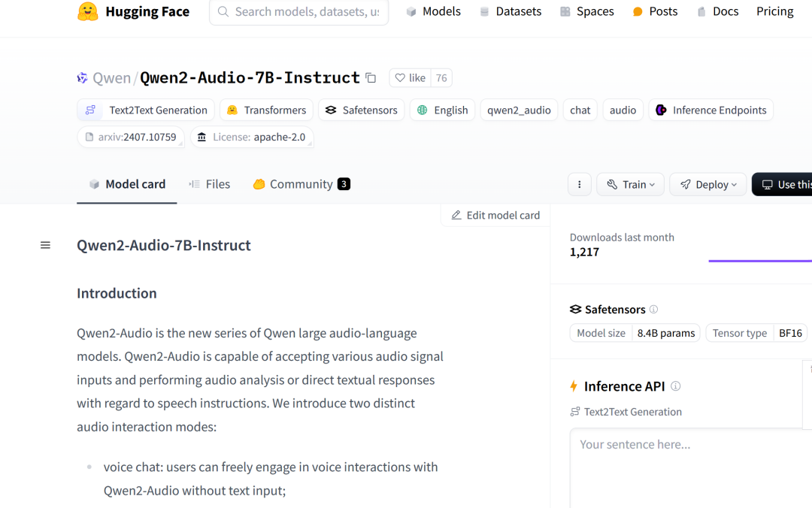Click the Hugging Face logo icon

pyautogui.click(x=88, y=12)
